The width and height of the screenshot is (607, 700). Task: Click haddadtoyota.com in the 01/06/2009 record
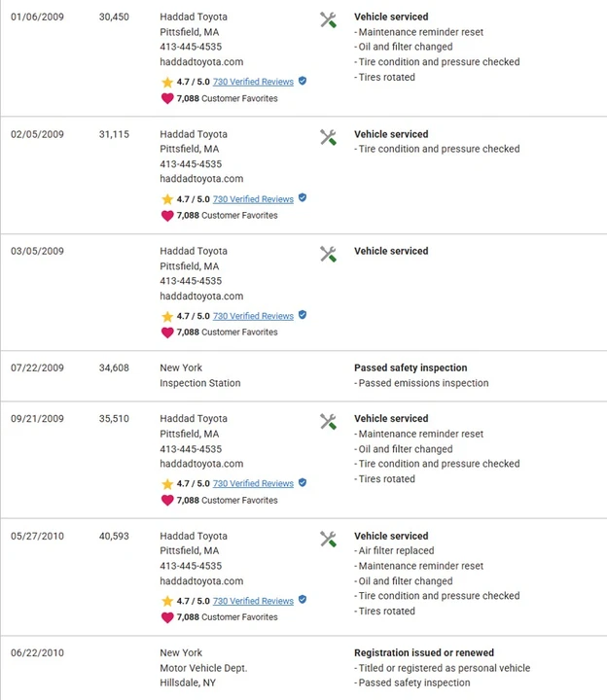[201, 61]
